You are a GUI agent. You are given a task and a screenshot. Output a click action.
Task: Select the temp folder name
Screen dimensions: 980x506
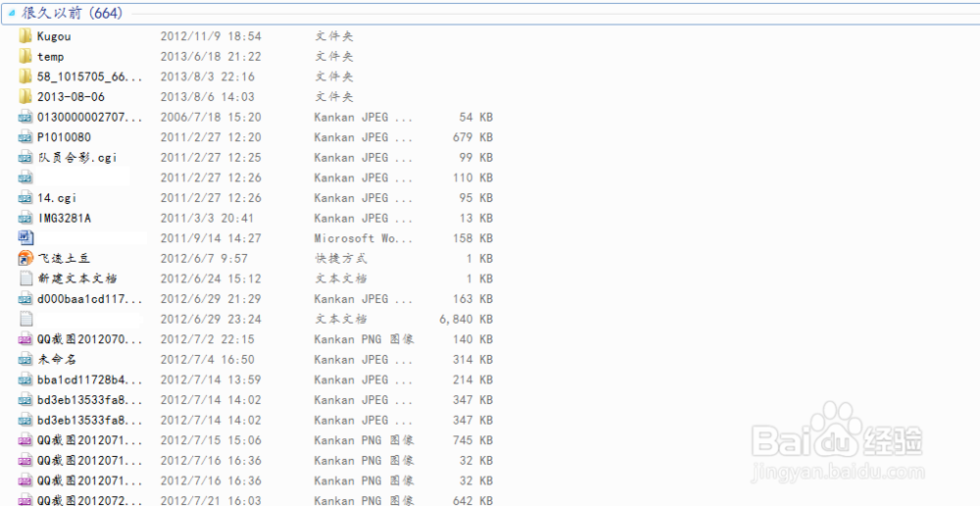(51, 56)
